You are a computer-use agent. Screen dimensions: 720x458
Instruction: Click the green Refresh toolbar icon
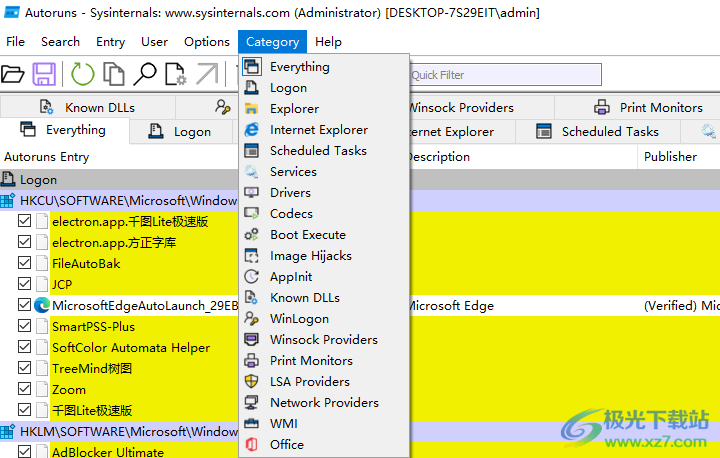[83, 74]
